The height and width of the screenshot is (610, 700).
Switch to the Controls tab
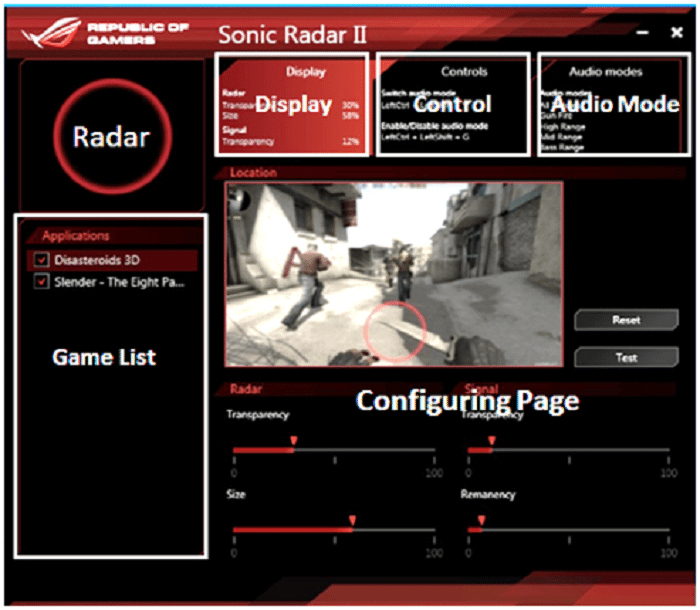point(452,104)
